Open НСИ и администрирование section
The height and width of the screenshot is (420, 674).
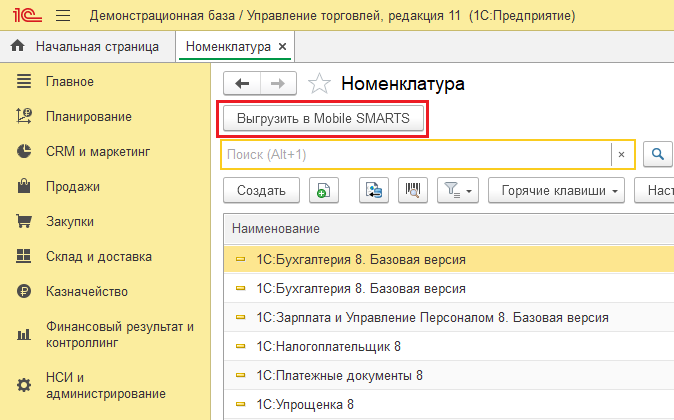click(x=106, y=385)
